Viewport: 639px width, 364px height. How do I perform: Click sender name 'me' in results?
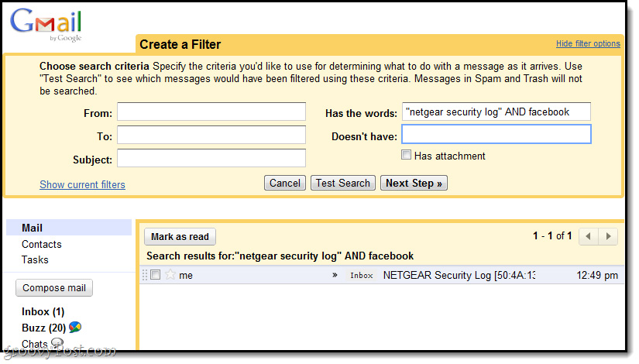pos(186,276)
